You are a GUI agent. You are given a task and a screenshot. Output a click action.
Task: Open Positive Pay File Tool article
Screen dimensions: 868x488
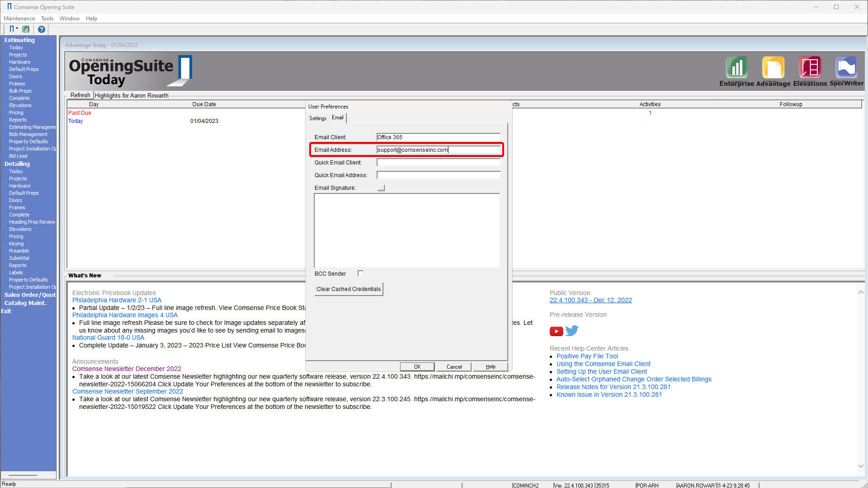[x=587, y=356]
